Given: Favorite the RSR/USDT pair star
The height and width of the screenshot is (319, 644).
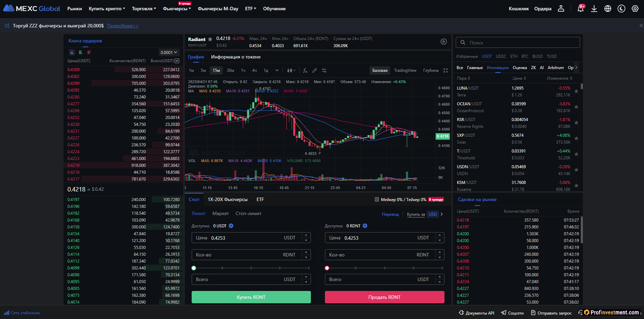Looking at the screenshot, I should click(x=576, y=123).
